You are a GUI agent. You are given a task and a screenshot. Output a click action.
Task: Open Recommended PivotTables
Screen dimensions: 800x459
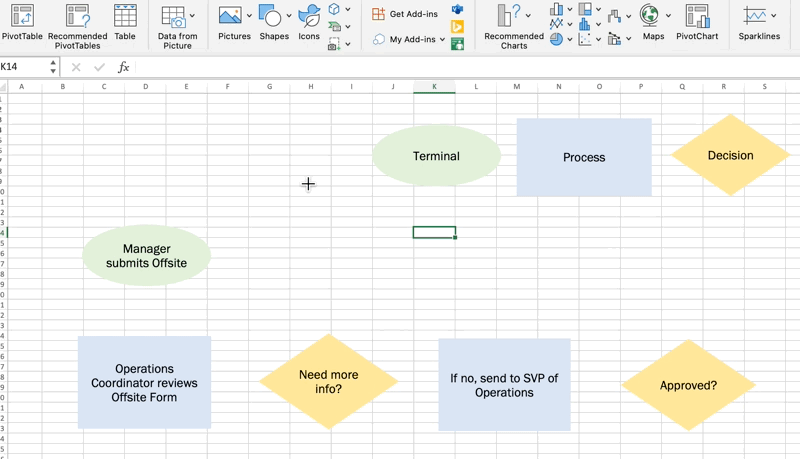click(x=78, y=27)
